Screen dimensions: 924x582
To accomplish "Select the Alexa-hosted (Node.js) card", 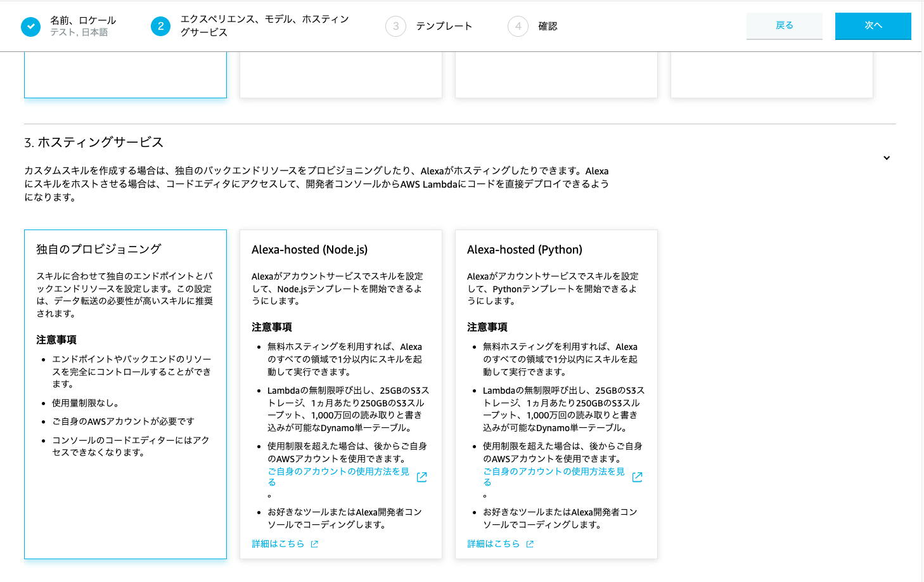I will [x=341, y=394].
